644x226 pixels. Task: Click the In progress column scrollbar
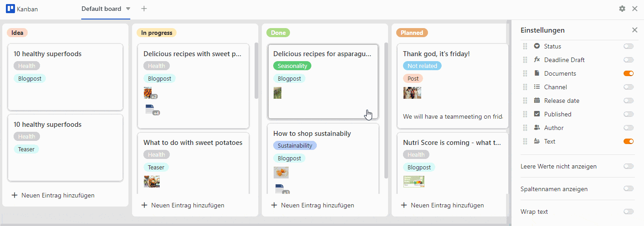[x=256, y=70]
